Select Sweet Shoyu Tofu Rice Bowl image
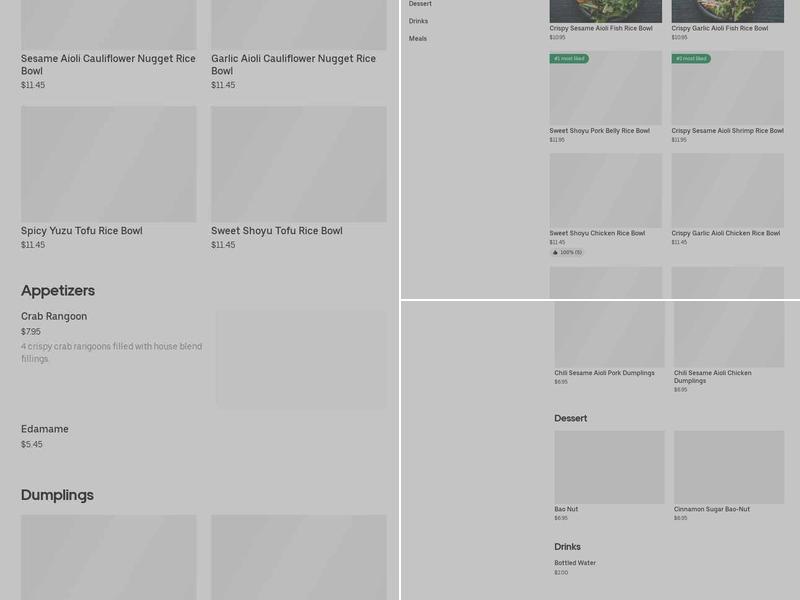The image size is (800, 600). [x=299, y=164]
